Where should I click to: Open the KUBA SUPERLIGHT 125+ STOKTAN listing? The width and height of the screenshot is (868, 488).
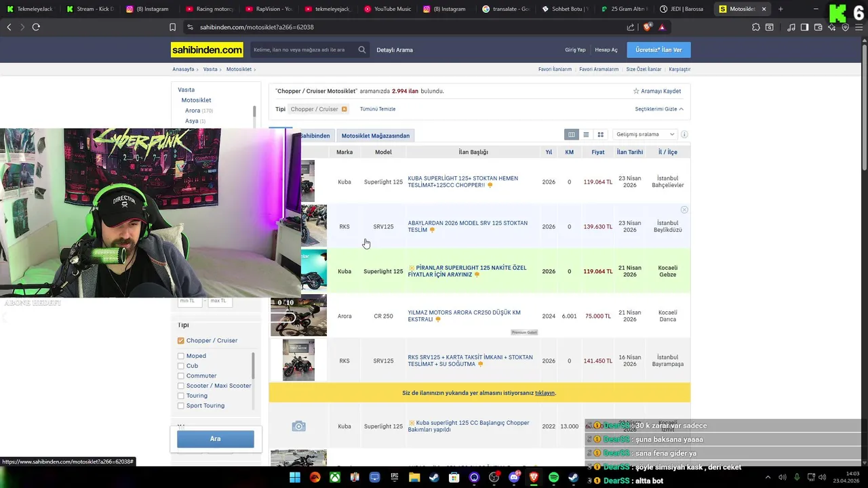click(463, 182)
